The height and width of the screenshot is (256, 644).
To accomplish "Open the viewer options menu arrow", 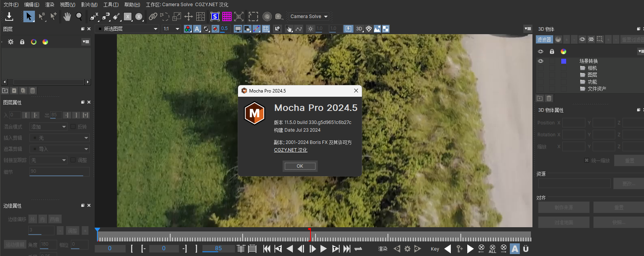I will pyautogui.click(x=528, y=29).
